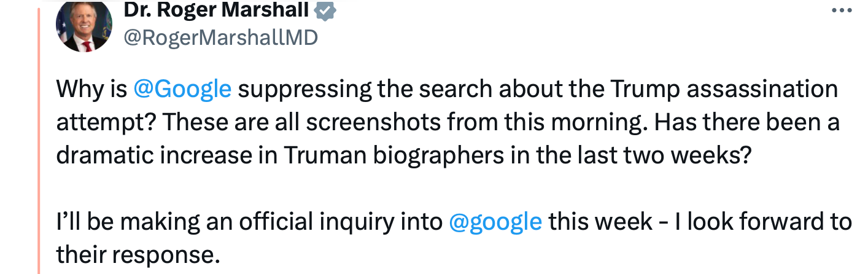Screen dimensions: 868x274
Task: Open the lowercase @google mention link
Action: (495, 221)
